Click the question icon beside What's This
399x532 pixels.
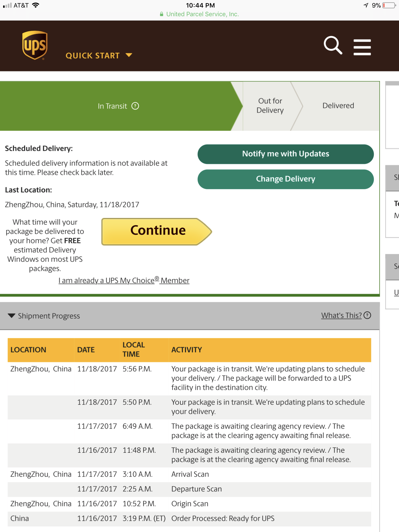coord(367,315)
